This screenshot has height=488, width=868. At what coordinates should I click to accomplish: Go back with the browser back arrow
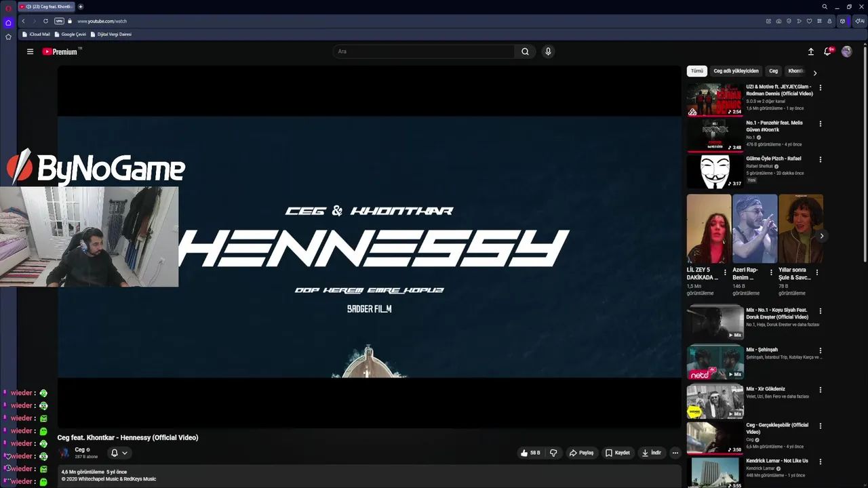[23, 21]
